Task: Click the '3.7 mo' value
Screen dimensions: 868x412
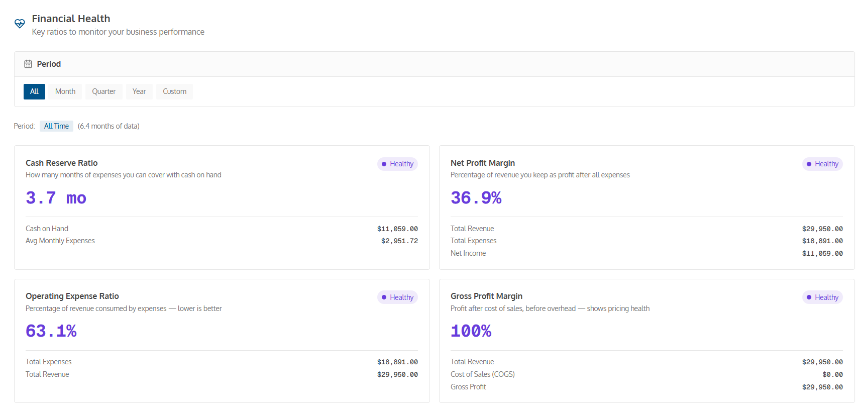Action: [56, 198]
